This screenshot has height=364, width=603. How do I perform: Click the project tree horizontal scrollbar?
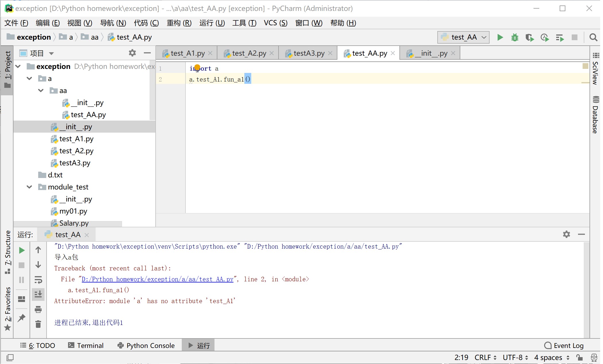pos(68,224)
